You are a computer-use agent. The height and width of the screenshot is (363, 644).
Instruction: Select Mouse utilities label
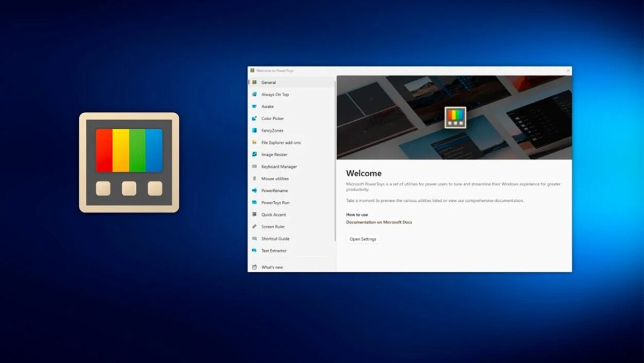click(x=275, y=178)
